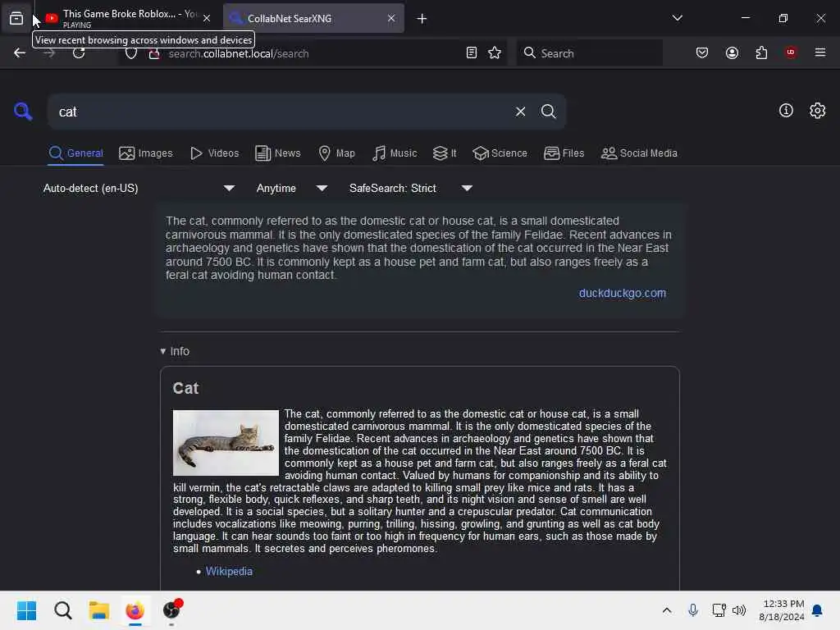This screenshot has height=630, width=840.
Task: Open network status tray icon
Action: 719,610
